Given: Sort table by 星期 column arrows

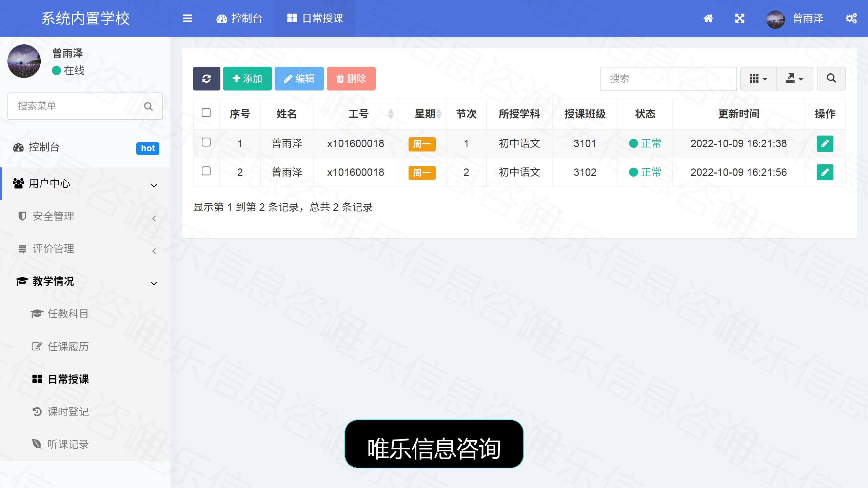Looking at the screenshot, I should pyautogui.click(x=439, y=114).
